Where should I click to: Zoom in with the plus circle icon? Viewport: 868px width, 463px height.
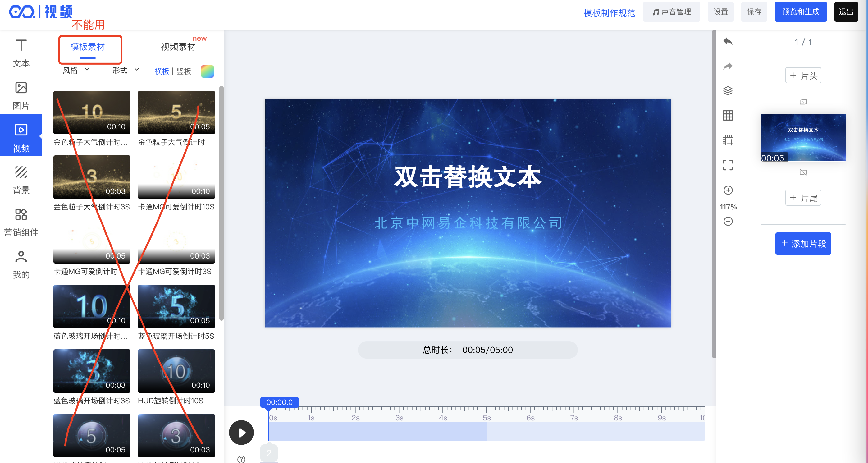[x=728, y=190]
